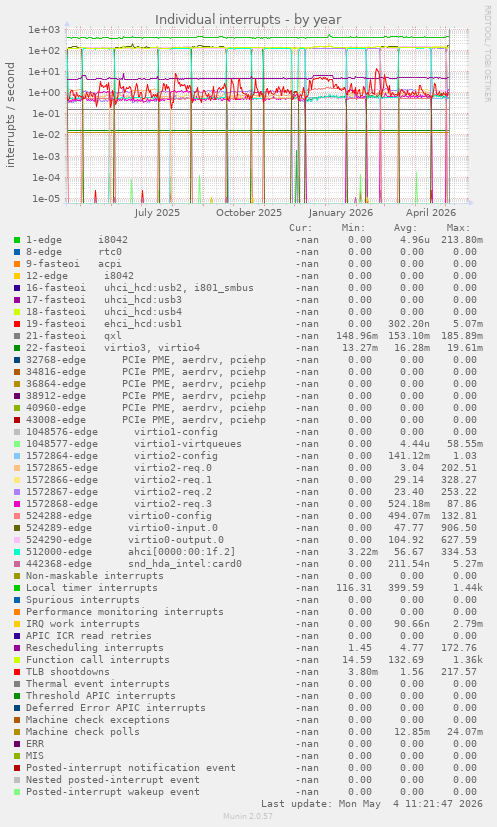Click the Min: column header

(x=353, y=228)
